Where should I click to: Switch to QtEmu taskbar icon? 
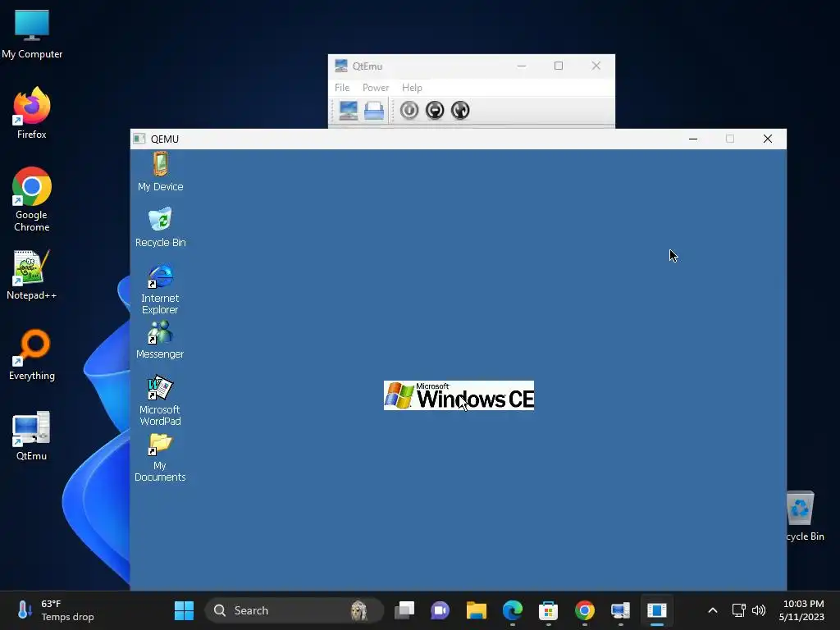coord(620,610)
